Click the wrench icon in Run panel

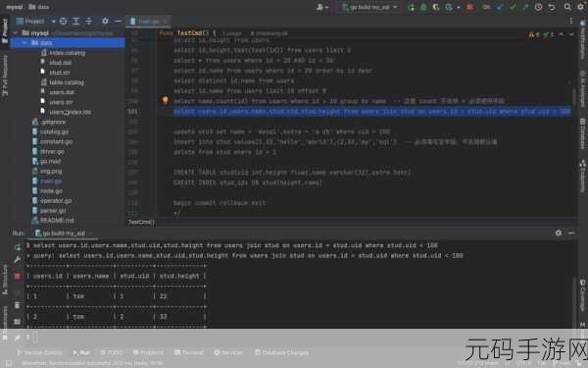point(18,259)
